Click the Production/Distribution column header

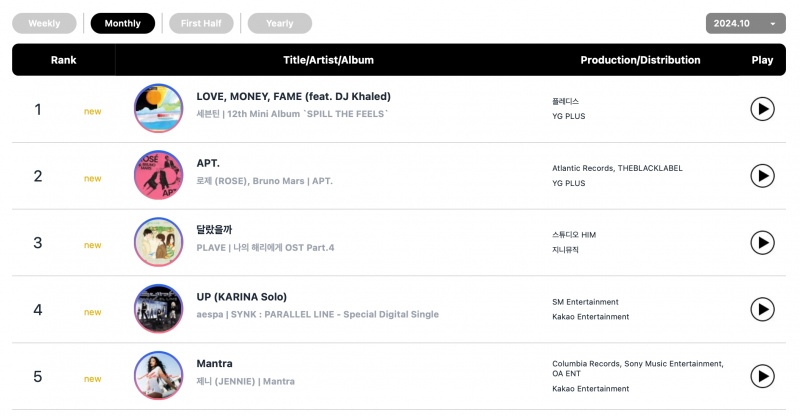pyautogui.click(x=640, y=60)
